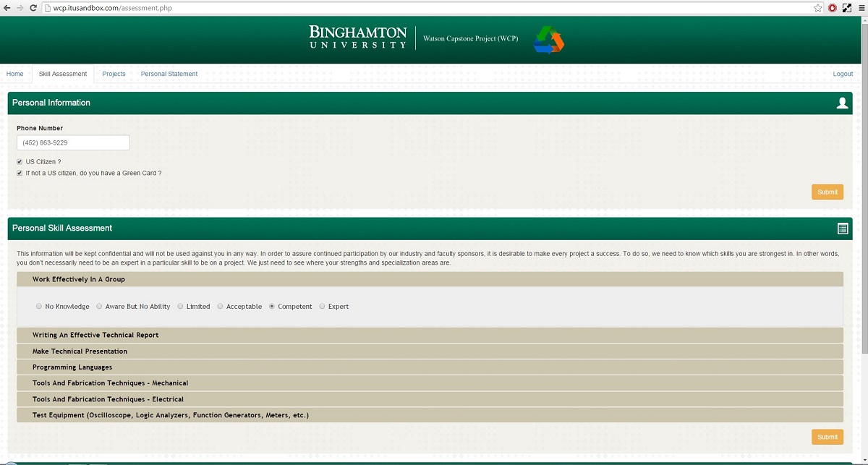Reload the page with the refresh icon

(x=33, y=8)
